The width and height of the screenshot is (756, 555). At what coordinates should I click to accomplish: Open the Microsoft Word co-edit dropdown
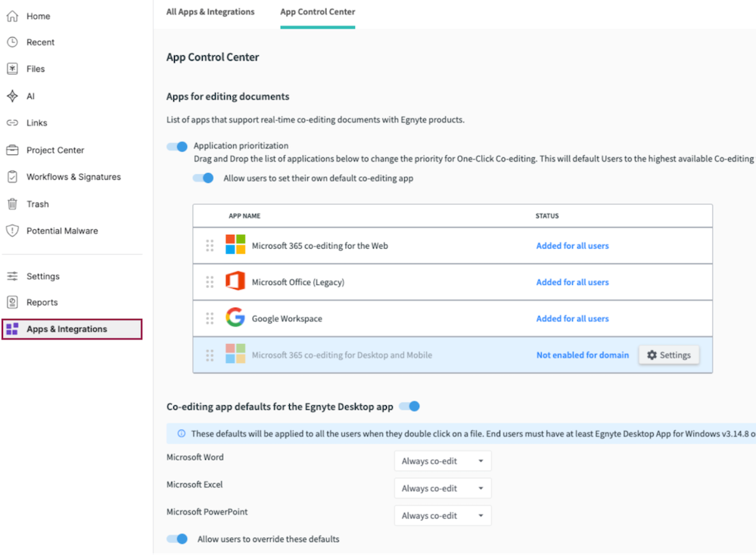click(443, 461)
